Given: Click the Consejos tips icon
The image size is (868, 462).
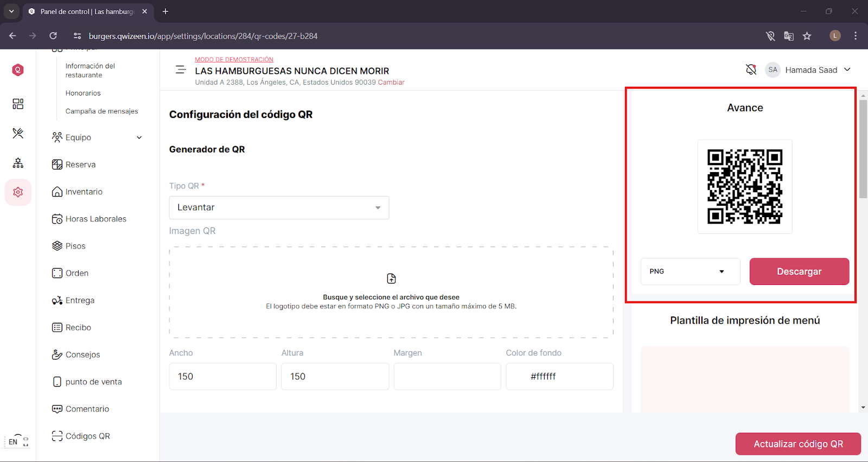Looking at the screenshot, I should [57, 355].
